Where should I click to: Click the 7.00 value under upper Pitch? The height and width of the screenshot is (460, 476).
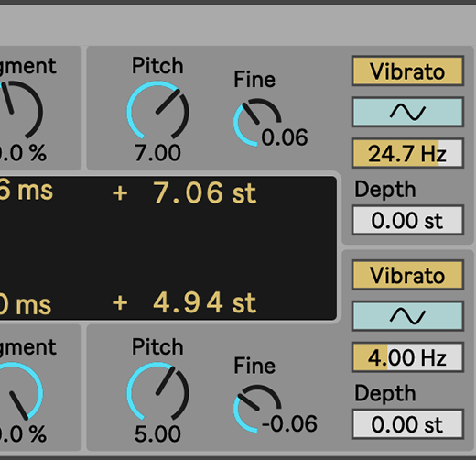point(157,153)
